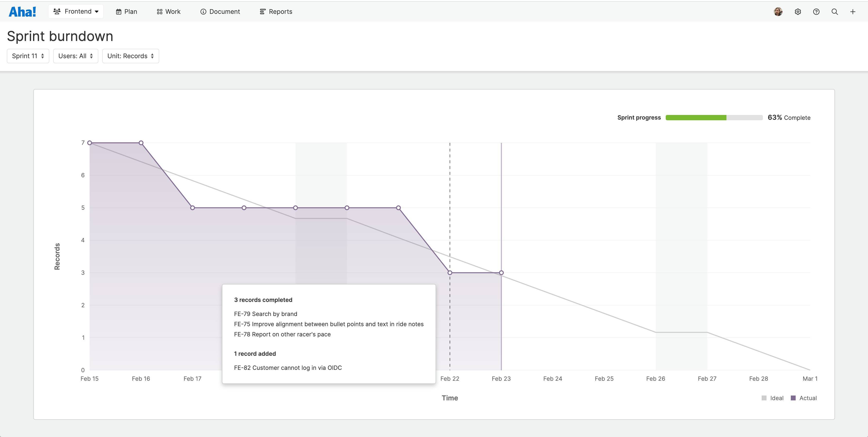
Task: Open record FE-79 Search by brand
Action: pyautogui.click(x=266, y=313)
